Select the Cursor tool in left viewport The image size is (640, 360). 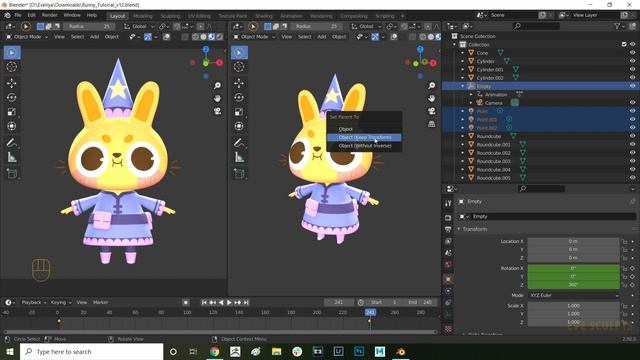pos(11,67)
